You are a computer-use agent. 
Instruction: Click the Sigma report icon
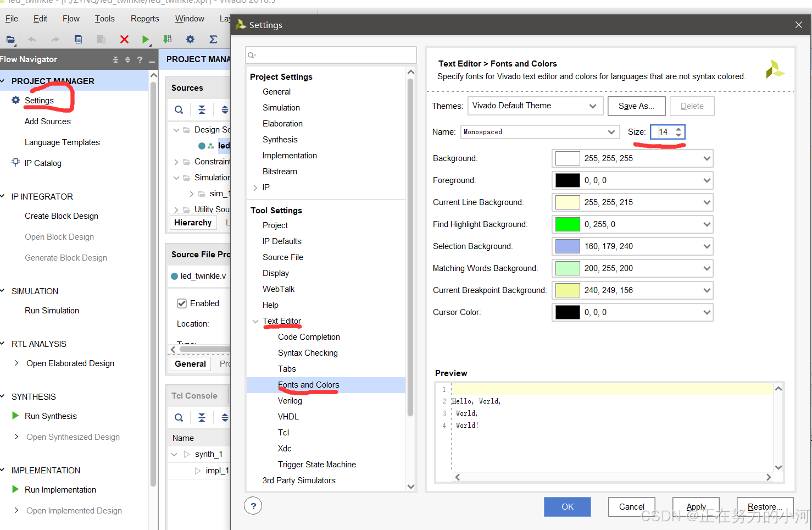[213, 39]
